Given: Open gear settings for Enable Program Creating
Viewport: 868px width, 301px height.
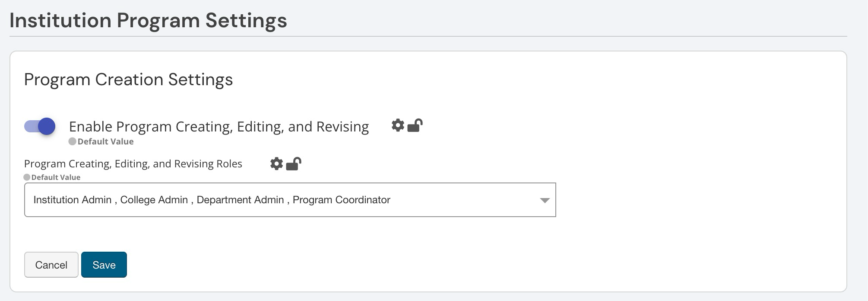Looking at the screenshot, I should 398,125.
